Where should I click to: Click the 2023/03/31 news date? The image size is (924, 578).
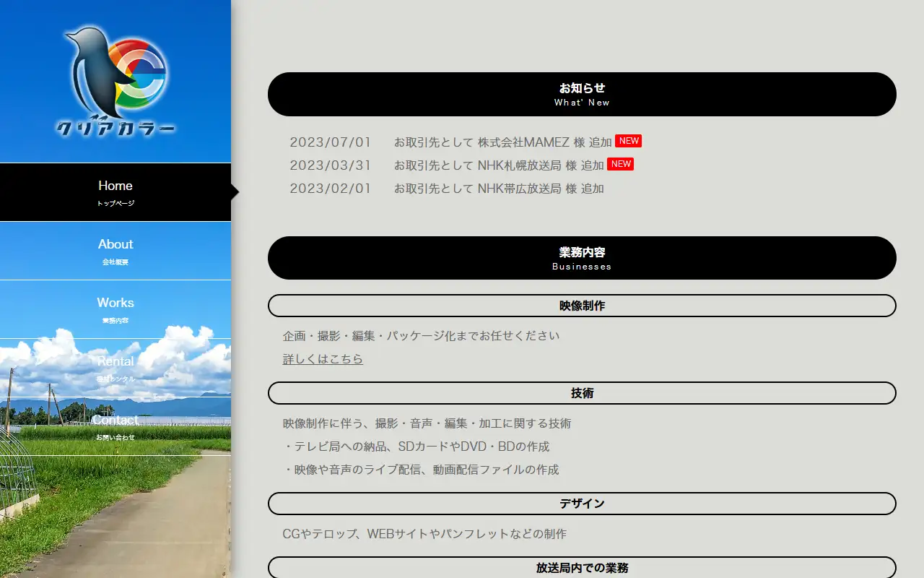pos(331,165)
